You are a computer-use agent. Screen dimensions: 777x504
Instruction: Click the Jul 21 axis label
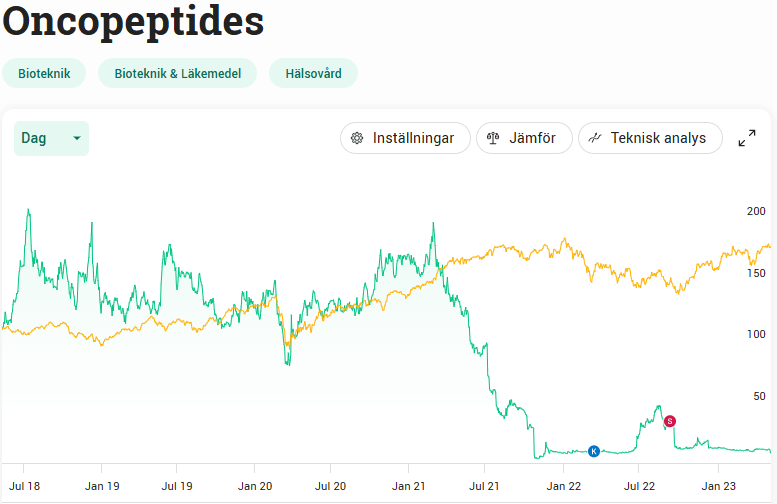pos(484,486)
